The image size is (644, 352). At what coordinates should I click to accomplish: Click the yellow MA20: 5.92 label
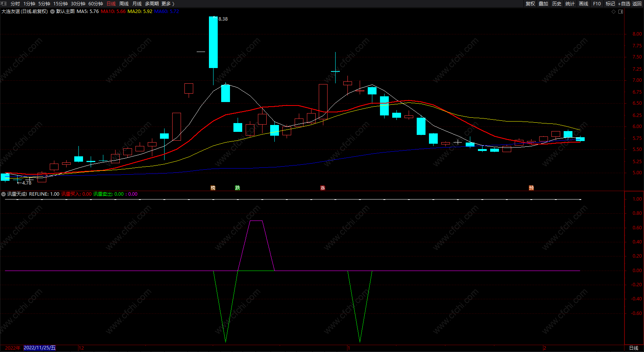click(140, 11)
